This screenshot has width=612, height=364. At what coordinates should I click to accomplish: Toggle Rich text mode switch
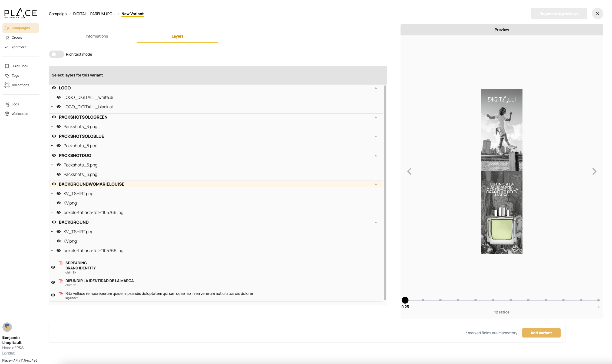click(56, 54)
